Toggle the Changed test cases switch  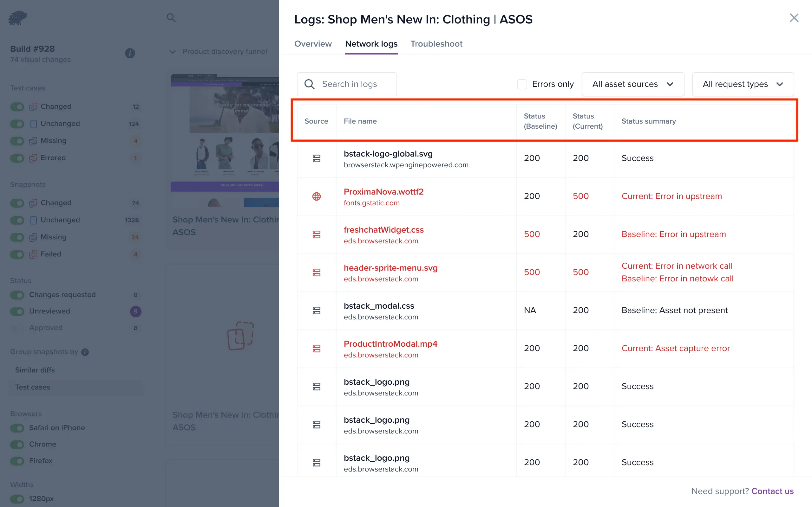[x=17, y=107]
